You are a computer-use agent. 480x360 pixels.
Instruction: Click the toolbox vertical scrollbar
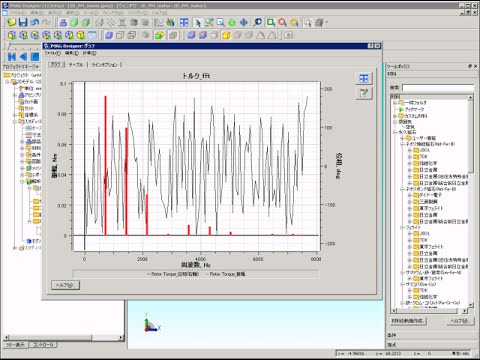pyautogui.click(x=470, y=200)
